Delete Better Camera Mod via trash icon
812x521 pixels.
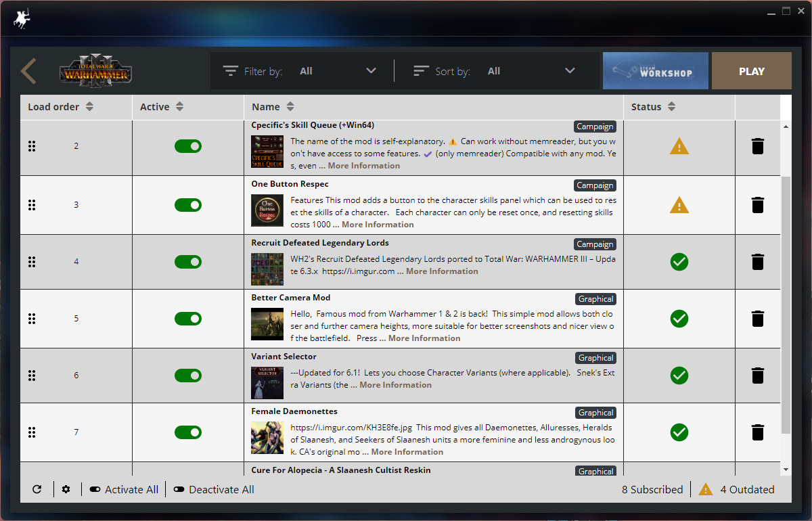[x=758, y=319]
